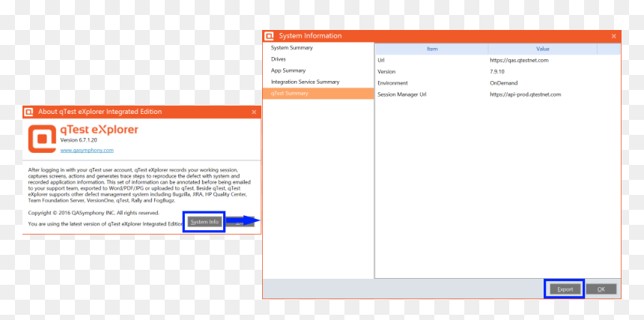Click the Value column header
The image size is (644, 320).
pos(543,49)
